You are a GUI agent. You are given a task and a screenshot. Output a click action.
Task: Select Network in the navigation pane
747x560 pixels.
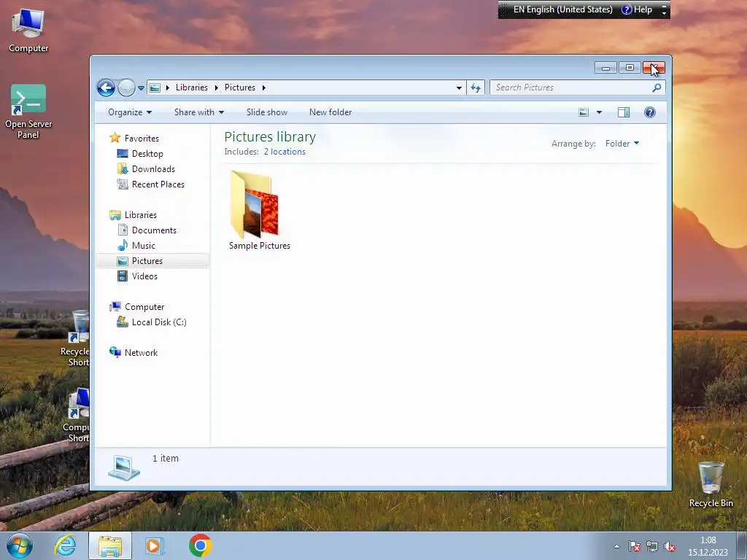[141, 353]
